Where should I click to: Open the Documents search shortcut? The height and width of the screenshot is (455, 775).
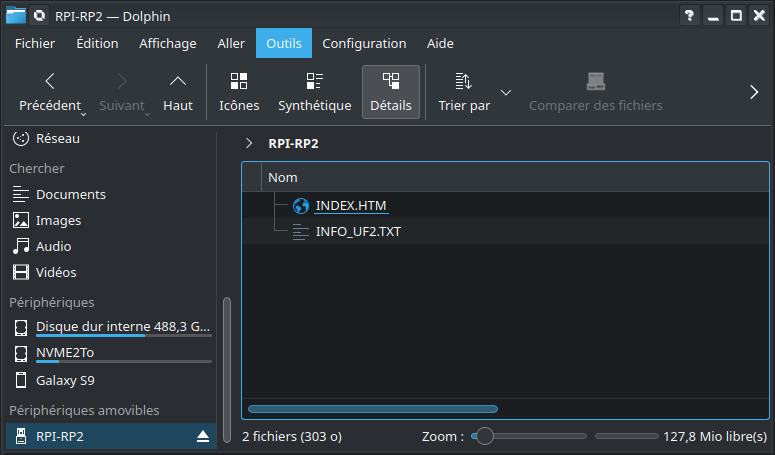click(x=70, y=195)
